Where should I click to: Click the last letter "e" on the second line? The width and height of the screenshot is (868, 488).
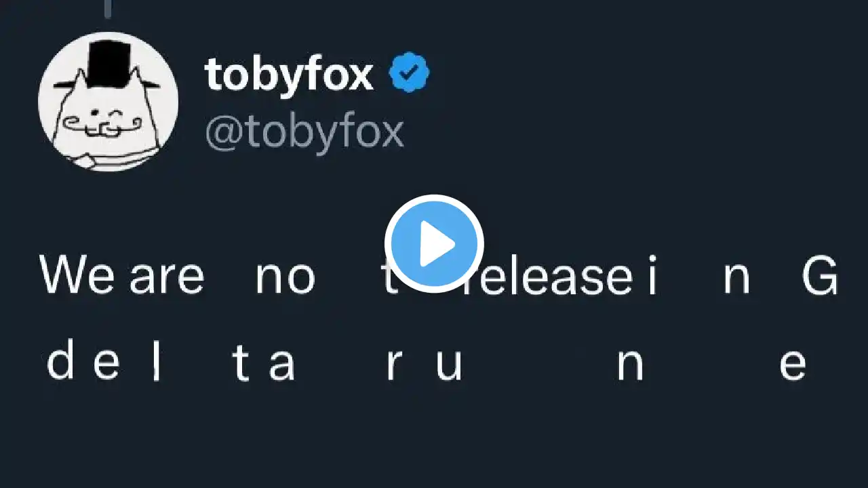coord(793,365)
